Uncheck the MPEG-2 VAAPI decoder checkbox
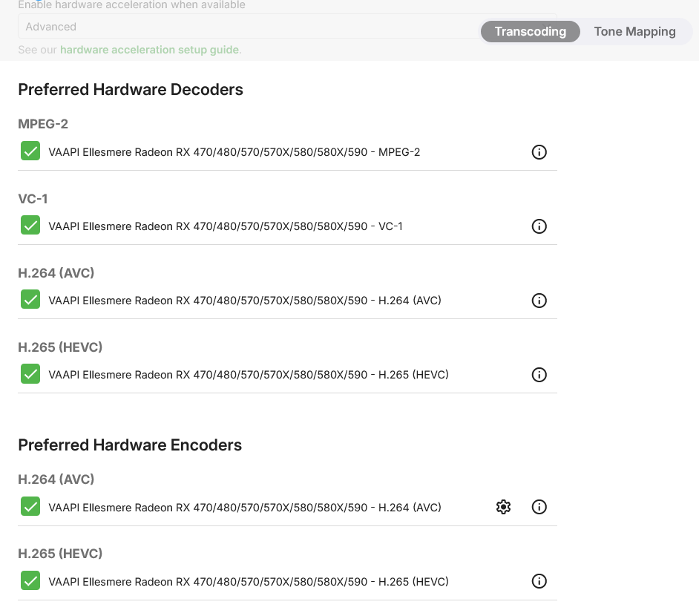699x616 pixels. (30, 151)
